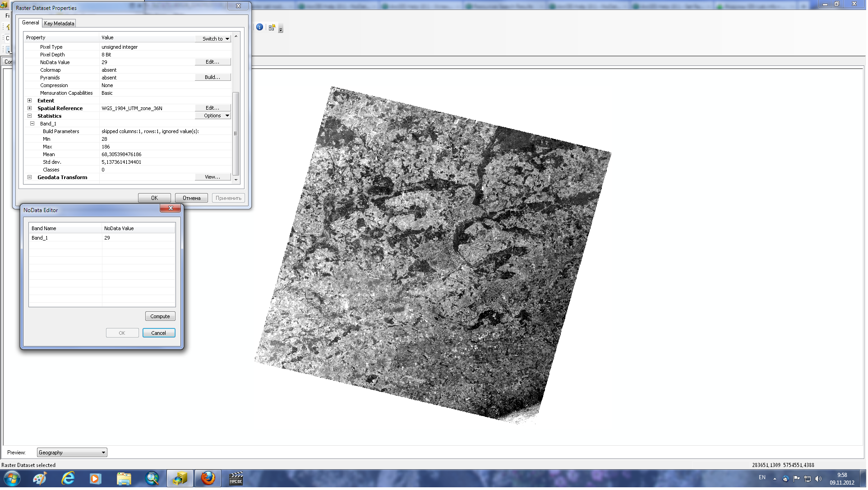Viewport: 868px width, 490px height.
Task: Expand the Extent property group
Action: (x=30, y=101)
